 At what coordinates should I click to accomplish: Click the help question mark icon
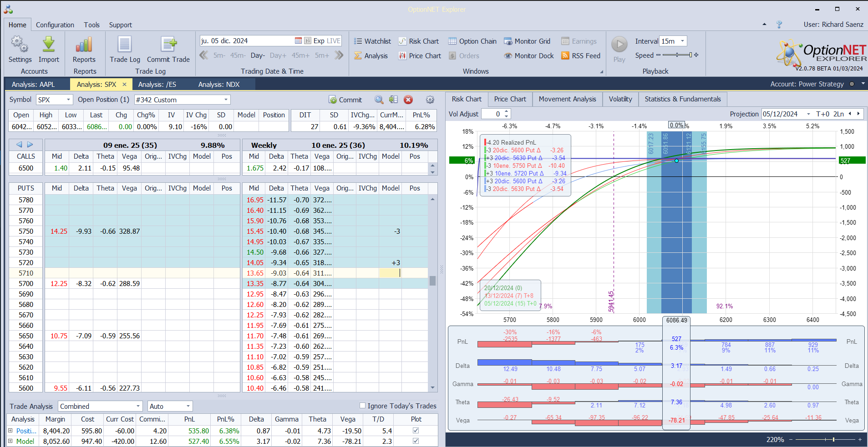pos(779,25)
